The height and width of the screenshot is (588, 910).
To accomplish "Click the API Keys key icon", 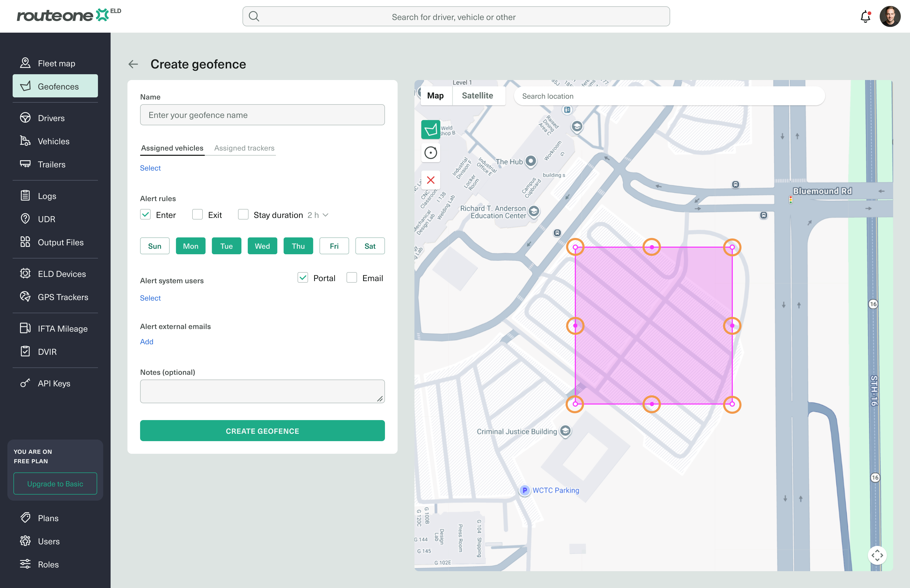I will (x=25, y=383).
